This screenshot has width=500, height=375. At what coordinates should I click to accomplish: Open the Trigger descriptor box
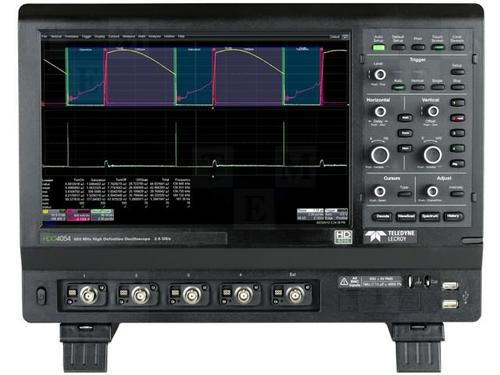[336, 214]
